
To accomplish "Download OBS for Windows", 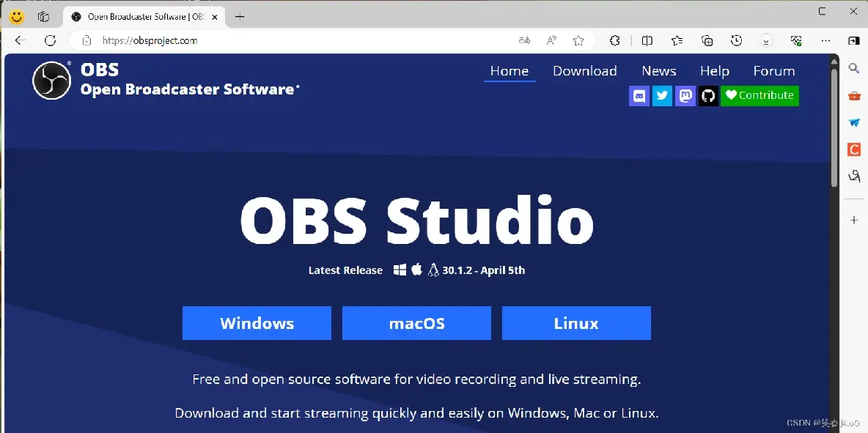I will [x=257, y=323].
